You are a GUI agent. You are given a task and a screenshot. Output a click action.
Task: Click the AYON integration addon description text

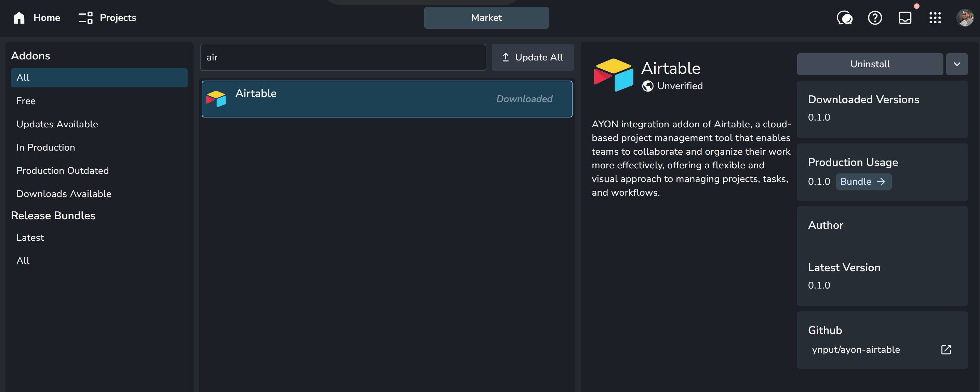click(x=691, y=158)
